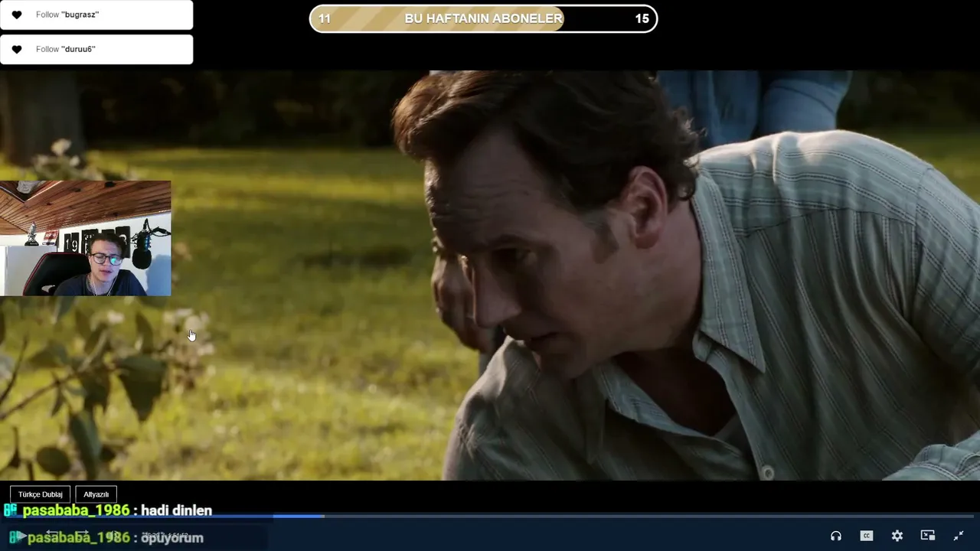Click the subscriber goal target number 15
The width and height of the screenshot is (980, 551).
click(642, 18)
